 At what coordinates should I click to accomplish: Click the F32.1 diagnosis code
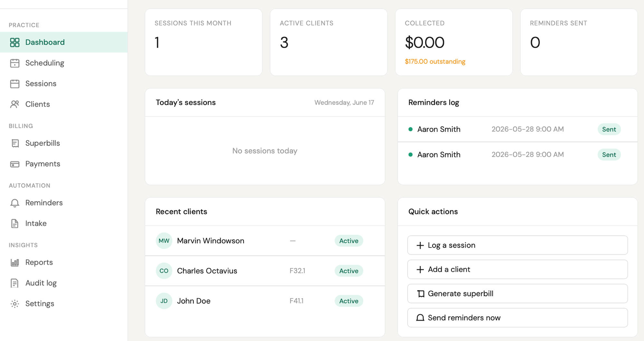(297, 271)
